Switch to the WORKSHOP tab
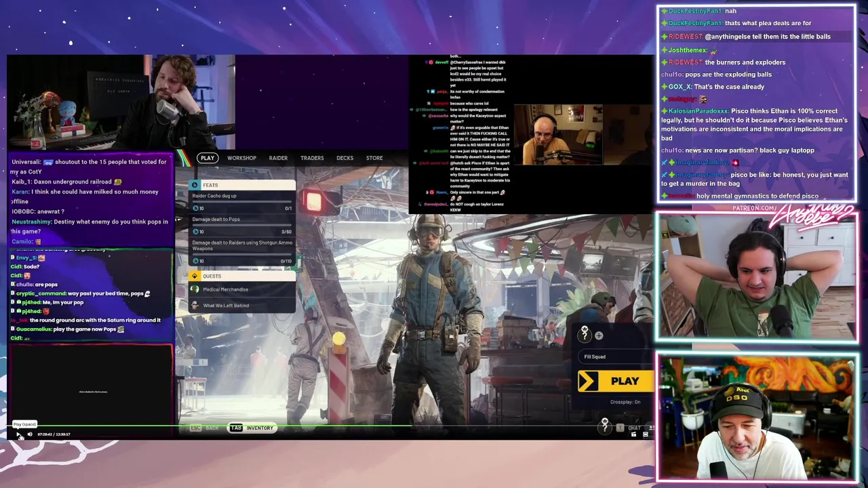This screenshot has width=868, height=488. pos(241,158)
